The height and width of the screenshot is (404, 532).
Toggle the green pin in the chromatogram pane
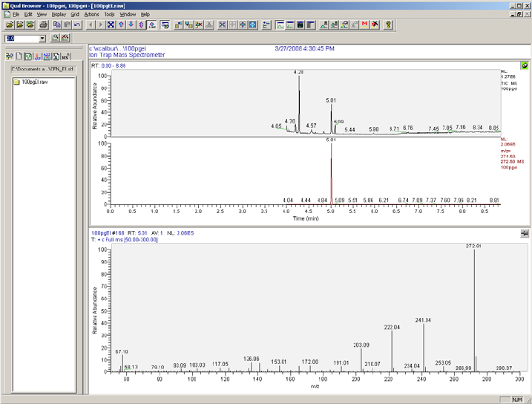pos(525,66)
